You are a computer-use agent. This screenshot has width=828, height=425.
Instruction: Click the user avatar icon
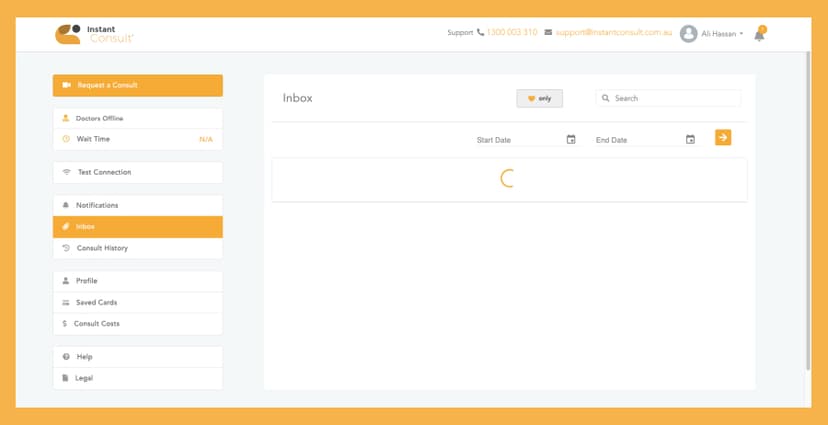pos(689,34)
